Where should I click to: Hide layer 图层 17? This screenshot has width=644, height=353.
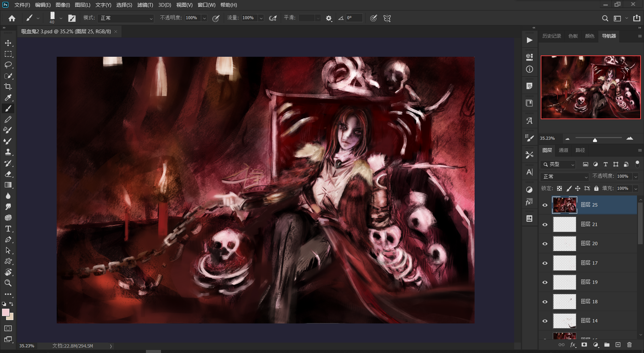pyautogui.click(x=545, y=263)
